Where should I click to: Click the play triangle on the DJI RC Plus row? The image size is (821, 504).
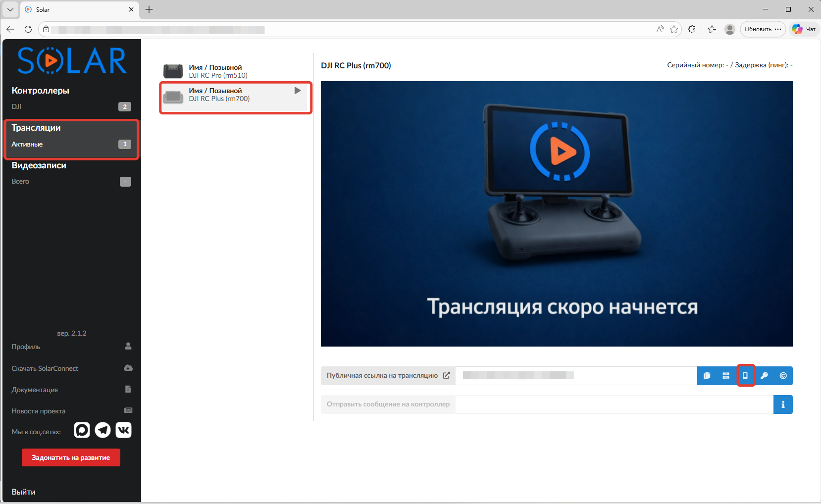(298, 91)
